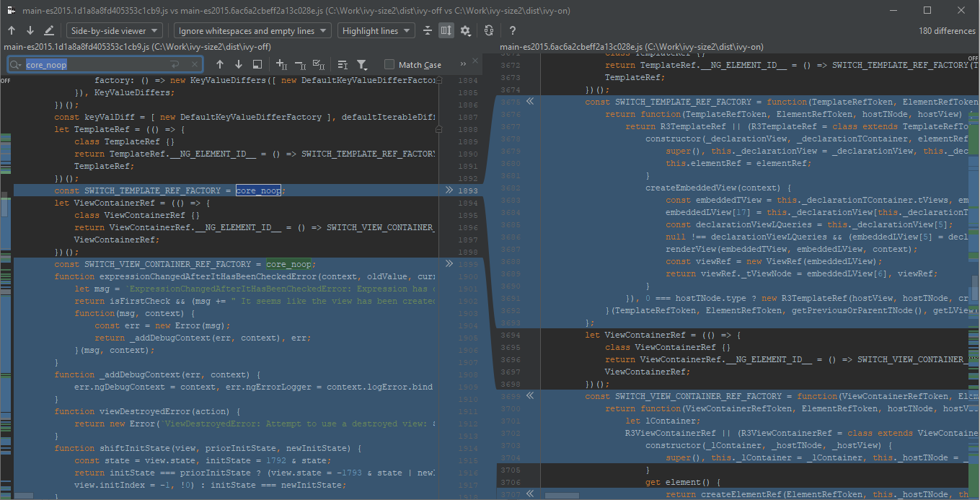980x500 pixels.
Task: Click left line number 1886
Action: point(468,105)
